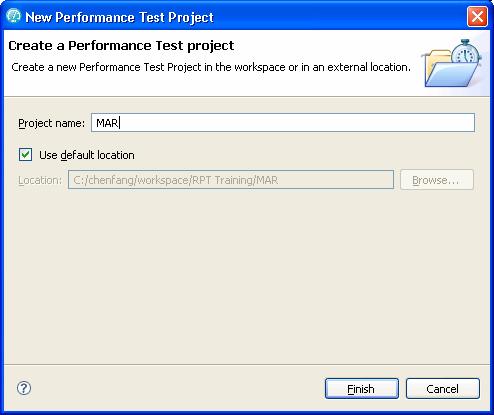Focus the Project name text field
Viewport: 494px width, 415px height.
click(283, 123)
